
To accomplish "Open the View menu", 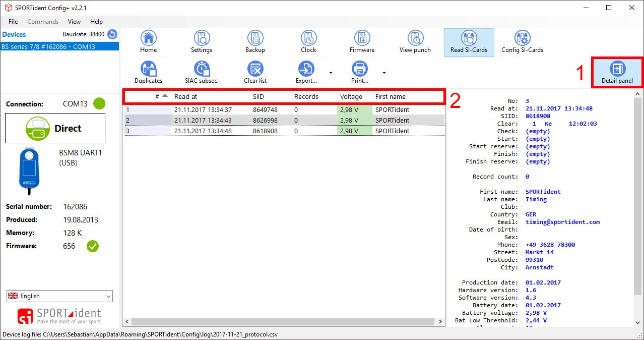I will pos(74,22).
